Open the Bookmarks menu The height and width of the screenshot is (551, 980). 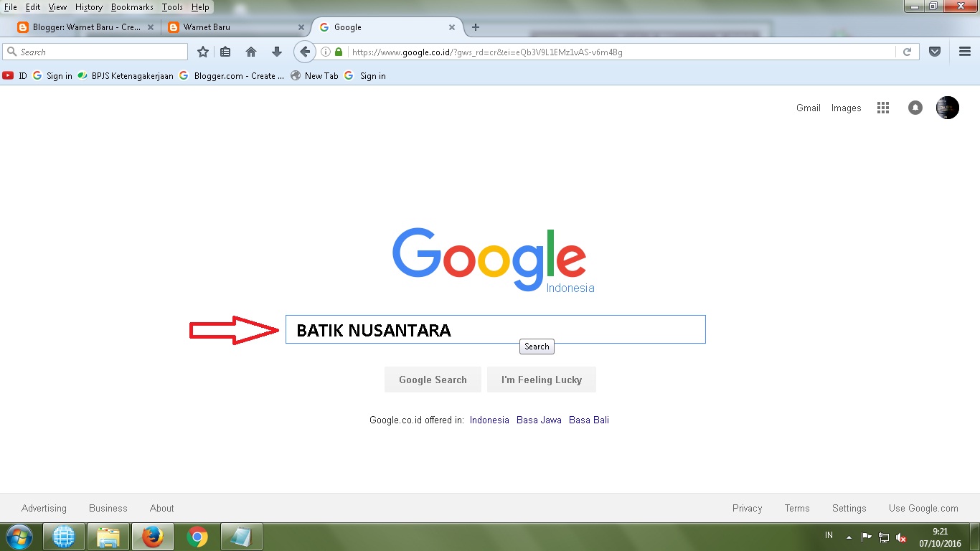coord(132,7)
